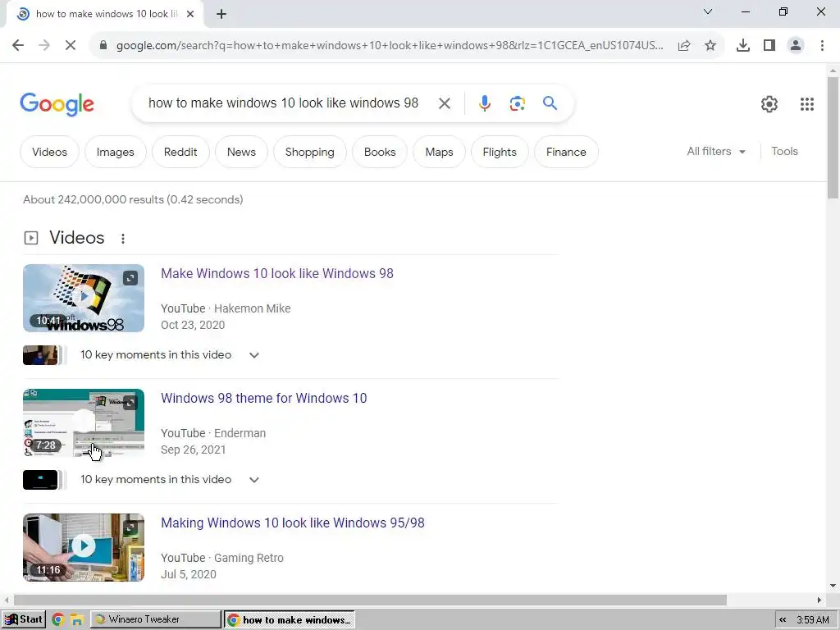Filter results by Flights
Screen dimensions: 840x630
pyautogui.click(x=500, y=152)
